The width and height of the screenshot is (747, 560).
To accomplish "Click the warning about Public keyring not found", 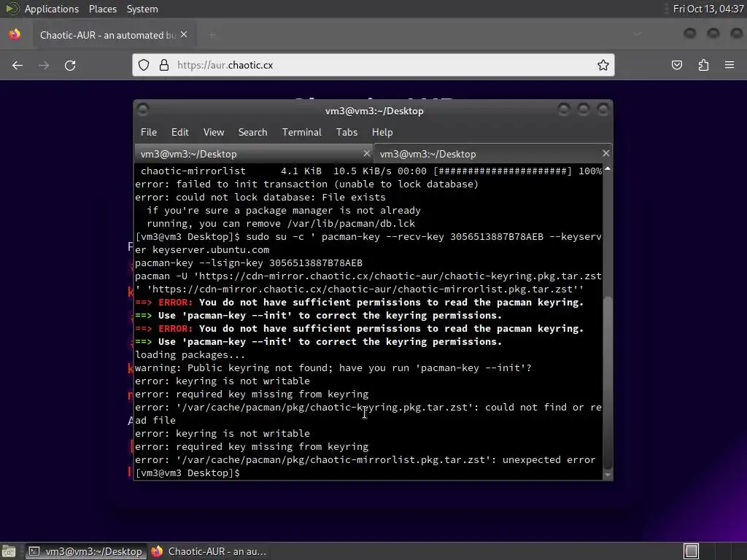I will (x=333, y=368).
